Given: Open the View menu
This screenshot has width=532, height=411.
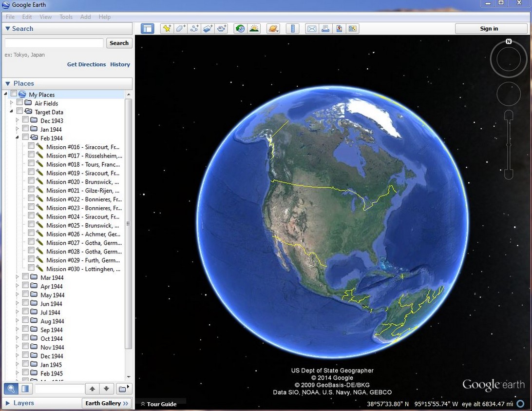Looking at the screenshot, I should [x=45, y=17].
